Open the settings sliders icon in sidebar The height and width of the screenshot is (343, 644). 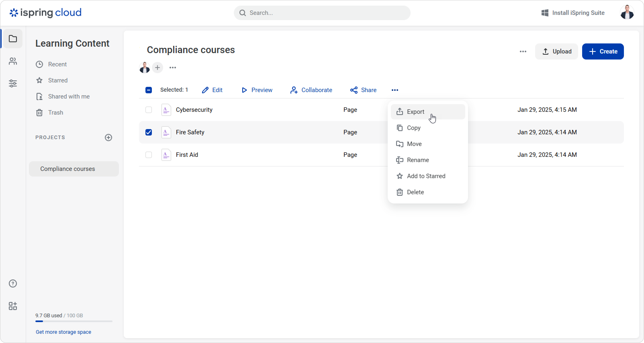coord(13,83)
